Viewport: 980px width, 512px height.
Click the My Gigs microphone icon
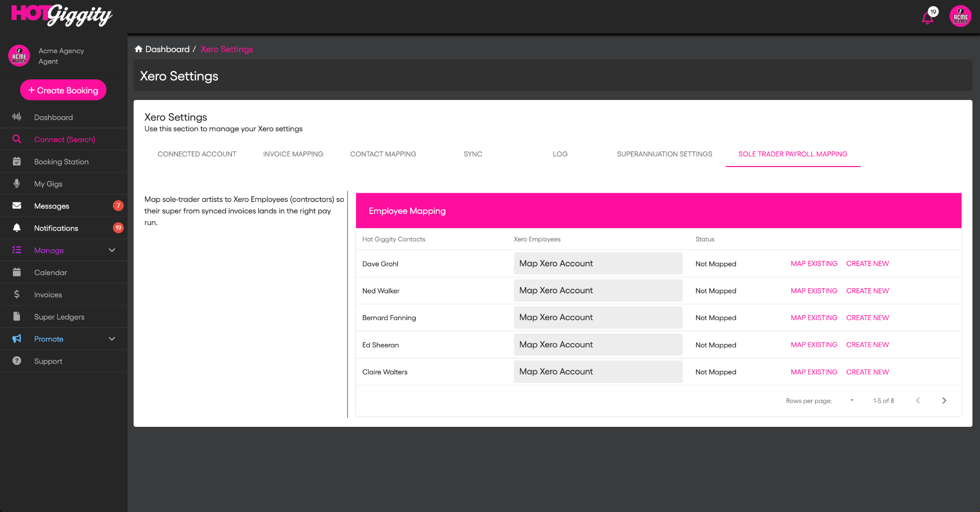[17, 183]
